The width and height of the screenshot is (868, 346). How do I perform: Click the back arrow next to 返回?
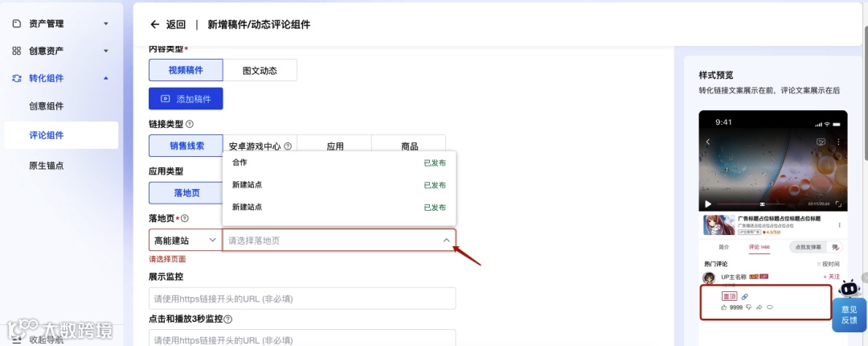(154, 24)
